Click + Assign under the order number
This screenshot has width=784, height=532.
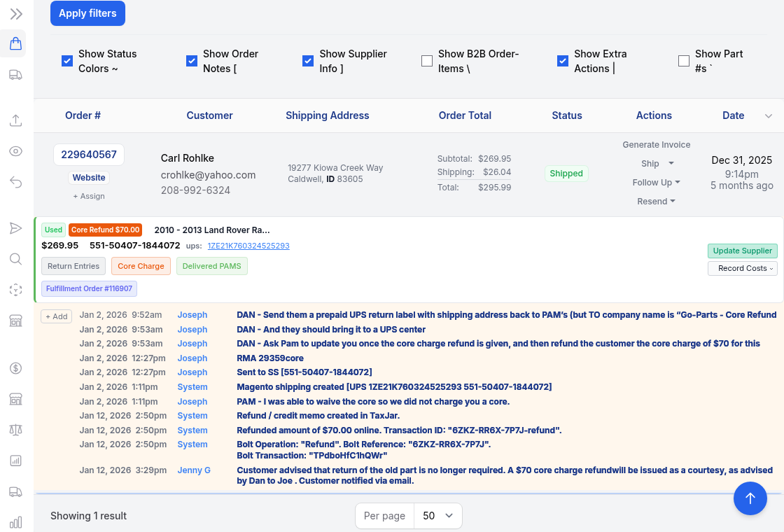[x=89, y=197]
